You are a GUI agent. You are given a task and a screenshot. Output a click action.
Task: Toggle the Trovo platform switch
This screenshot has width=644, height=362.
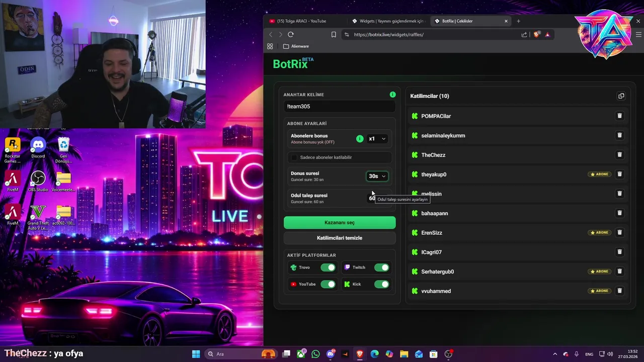pyautogui.click(x=328, y=267)
